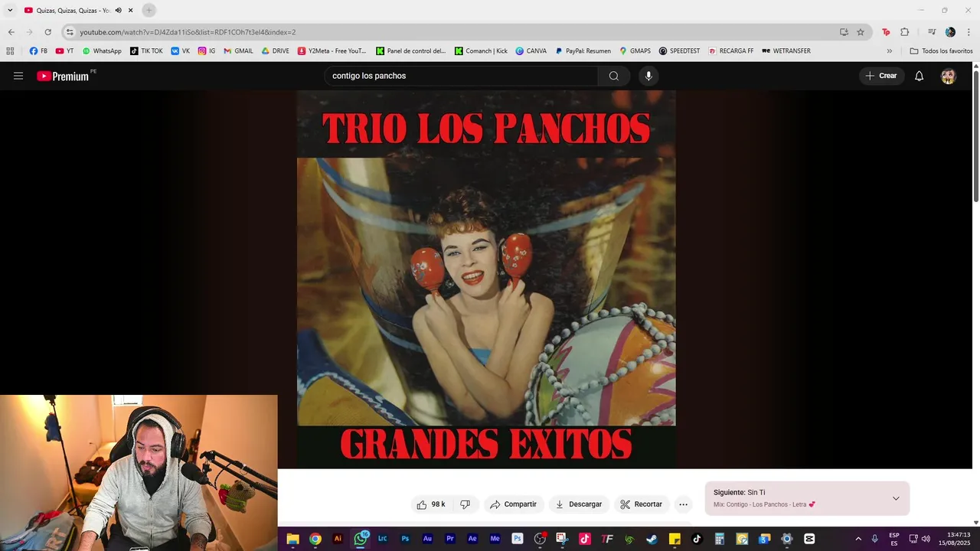Open the Chrome profile avatar
This screenshot has width=980, height=551.
pos(950,32)
